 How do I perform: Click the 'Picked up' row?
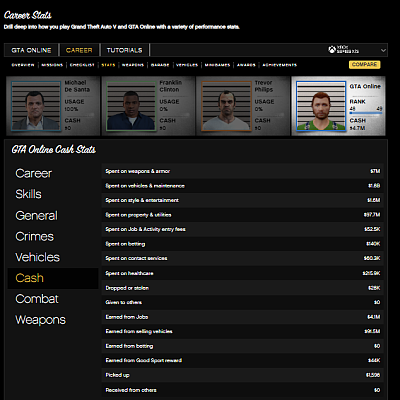(243, 375)
